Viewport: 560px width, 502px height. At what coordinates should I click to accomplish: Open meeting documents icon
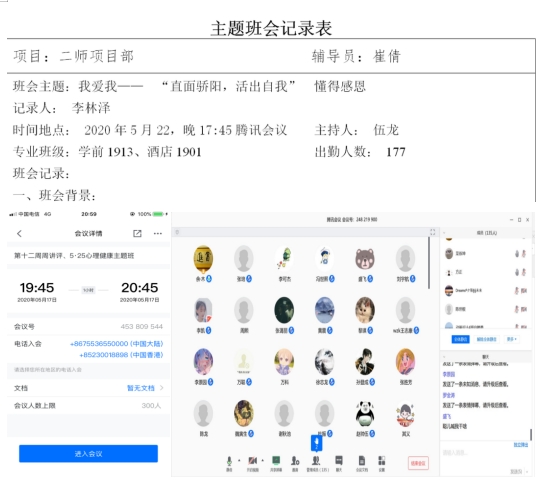[361, 460]
